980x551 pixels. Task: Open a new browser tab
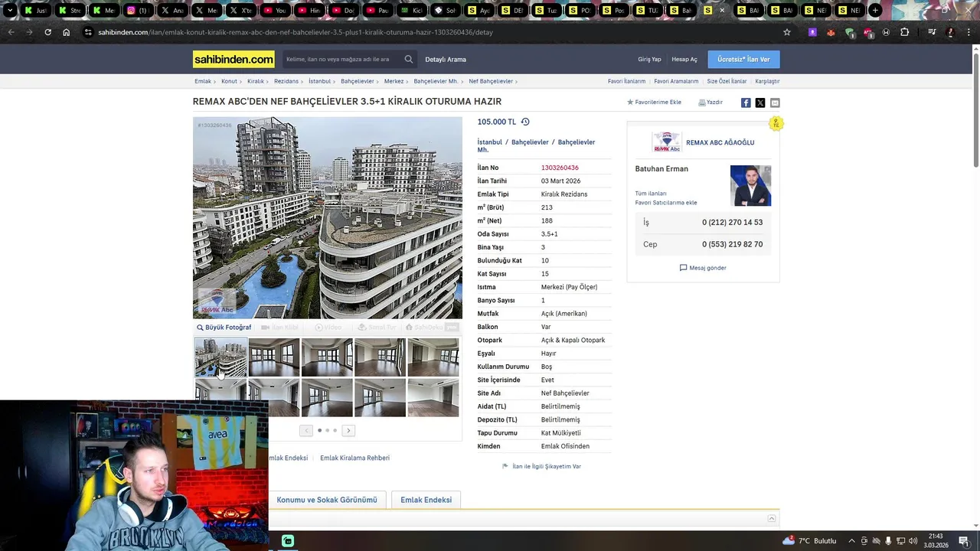[874, 10]
